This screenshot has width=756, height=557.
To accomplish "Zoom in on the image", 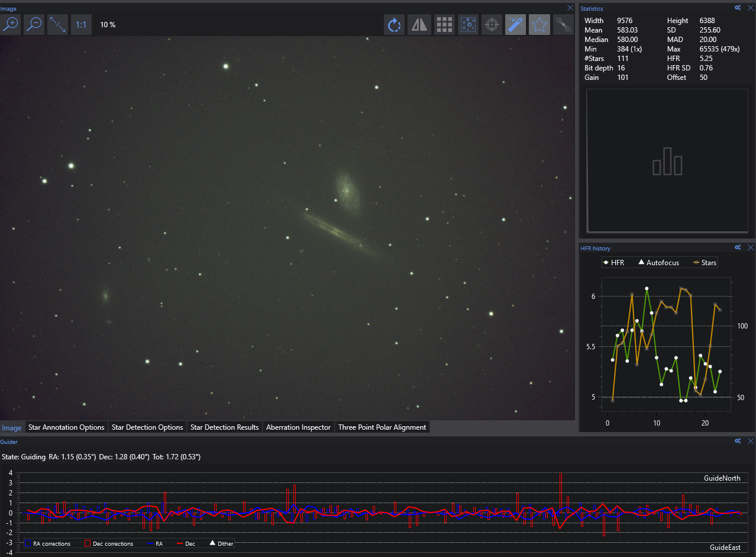I will pos(11,24).
